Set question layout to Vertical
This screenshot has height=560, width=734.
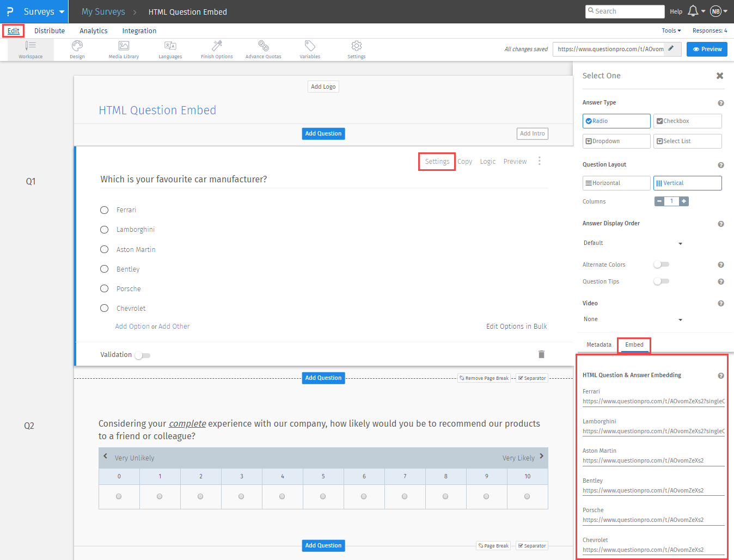click(688, 183)
